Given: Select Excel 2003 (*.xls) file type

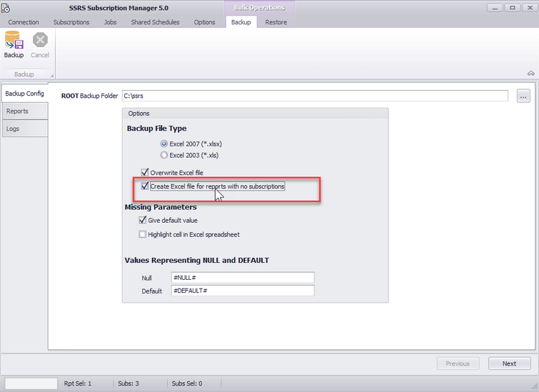Looking at the screenshot, I should (x=164, y=155).
